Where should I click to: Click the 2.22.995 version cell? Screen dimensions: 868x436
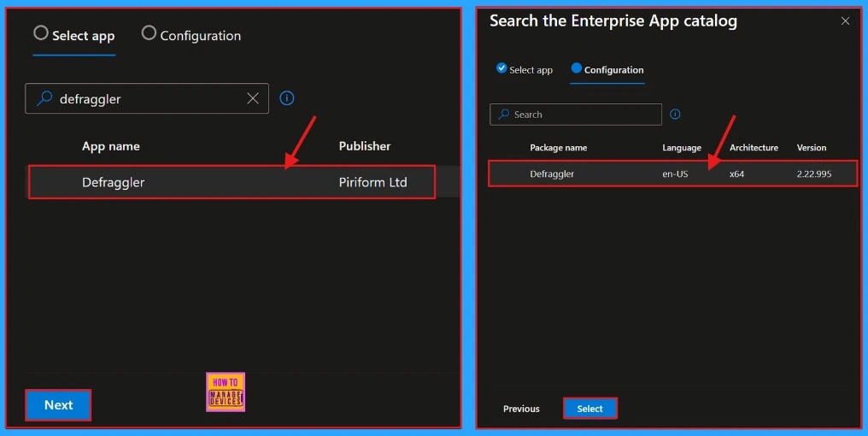[x=814, y=174]
